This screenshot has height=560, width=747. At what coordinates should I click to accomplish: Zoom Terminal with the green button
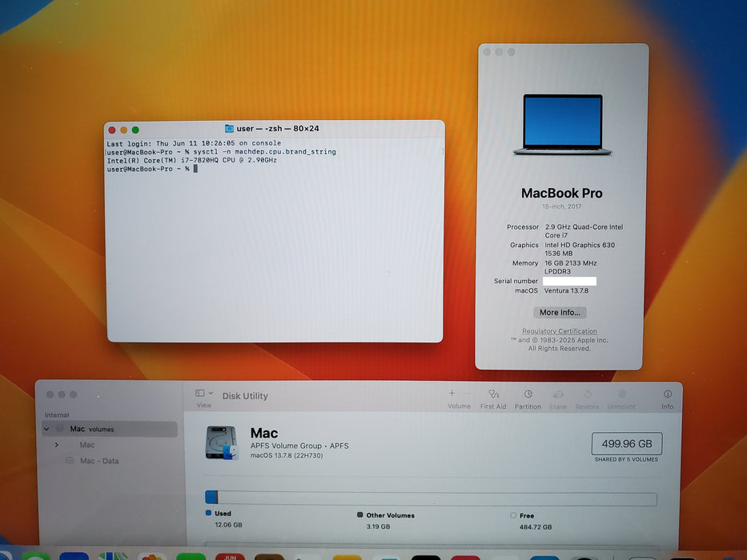[136, 130]
